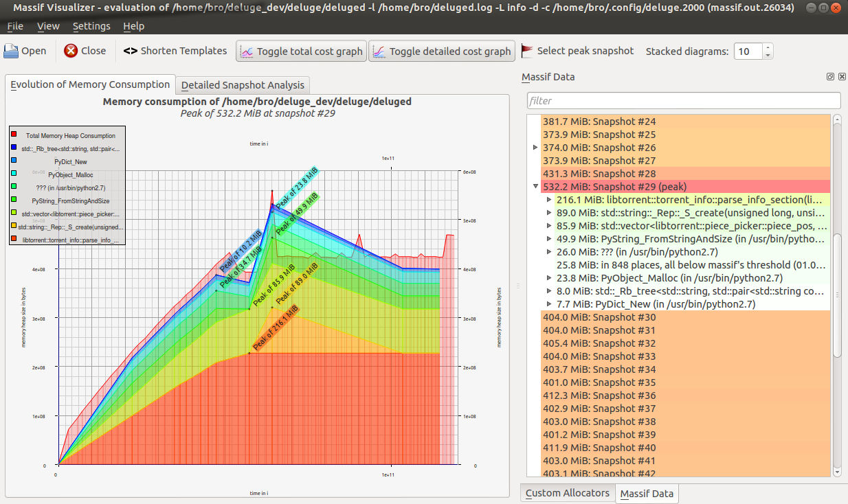Open the View menu

(48, 26)
